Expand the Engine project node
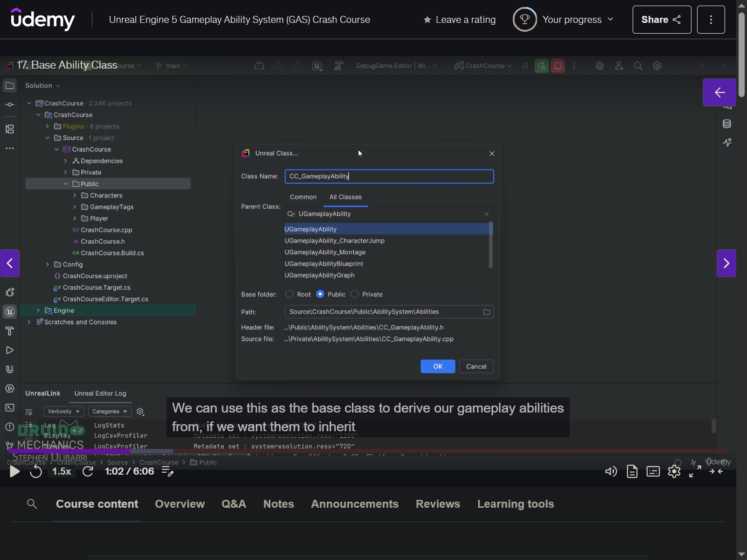This screenshot has width=747, height=560. (38, 310)
